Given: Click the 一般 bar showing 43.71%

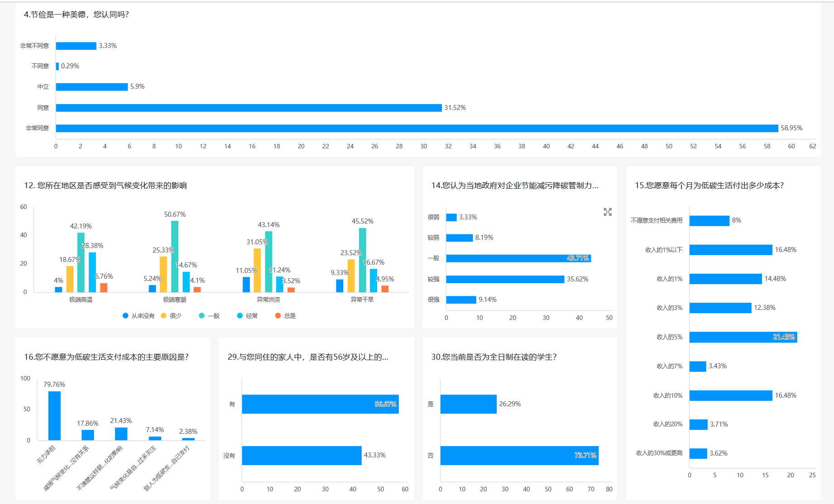Looking at the screenshot, I should coord(518,258).
